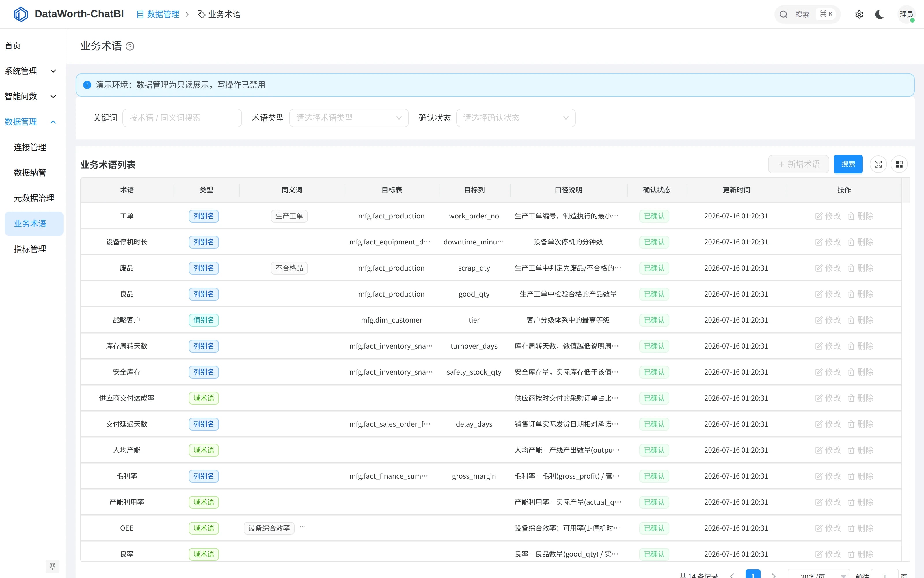Click 修改 for 良品 row

(x=828, y=294)
